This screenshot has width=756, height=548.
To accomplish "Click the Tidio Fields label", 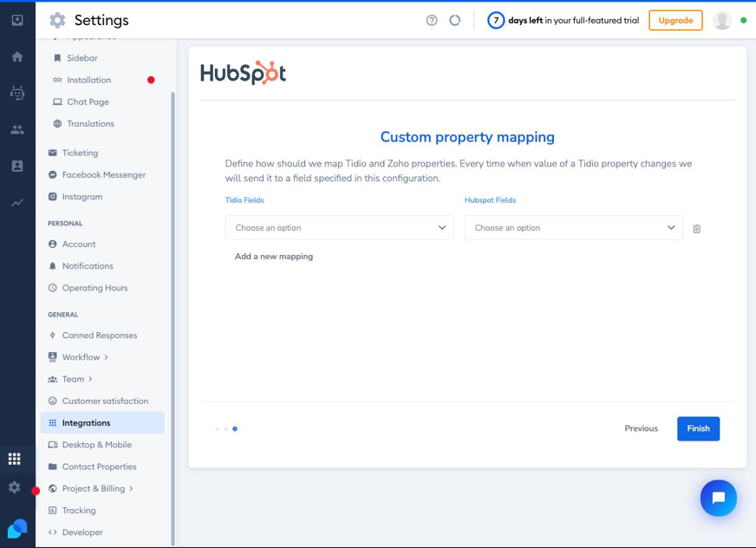I will pyautogui.click(x=244, y=200).
